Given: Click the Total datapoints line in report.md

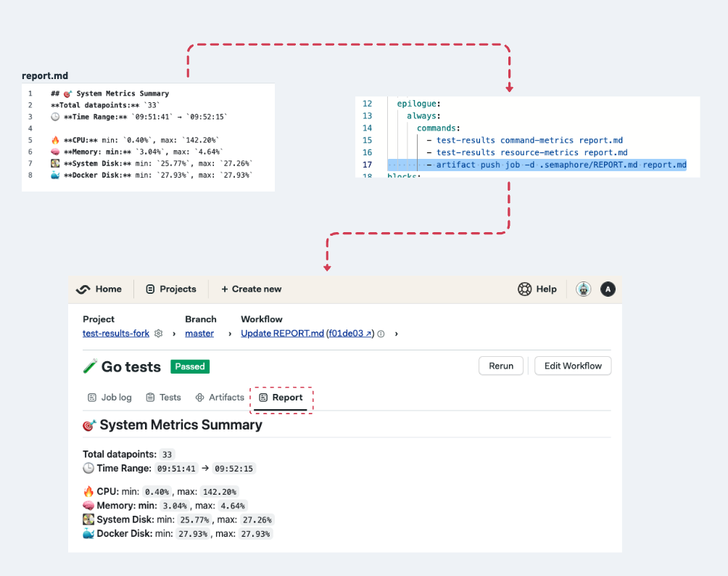Looking at the screenshot, I should click(x=105, y=105).
